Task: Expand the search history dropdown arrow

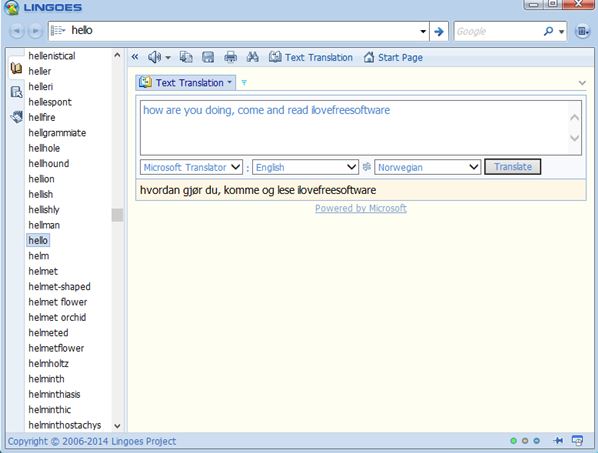Action: point(423,31)
